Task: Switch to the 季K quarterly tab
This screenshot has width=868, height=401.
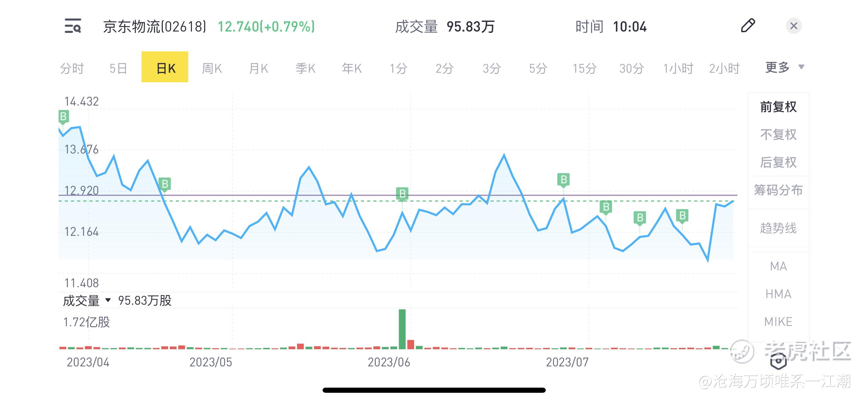Action: pos(305,68)
